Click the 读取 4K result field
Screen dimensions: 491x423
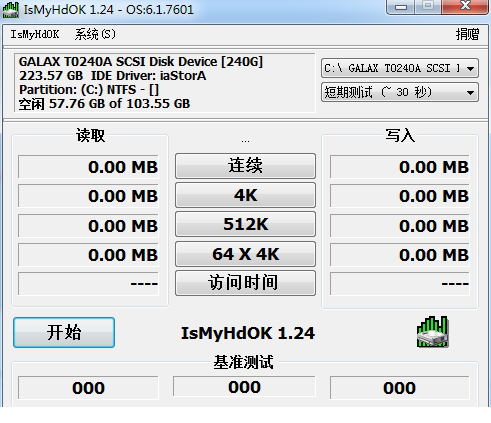(88, 196)
